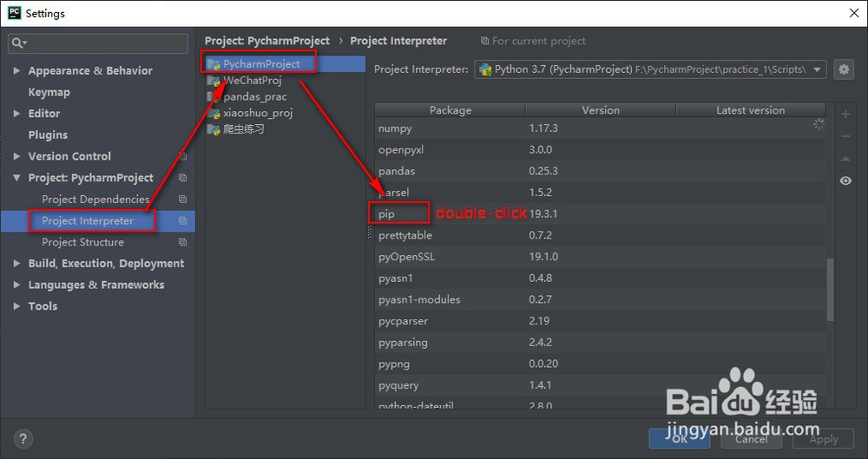
Task: Click the install package plus icon
Action: (x=845, y=114)
